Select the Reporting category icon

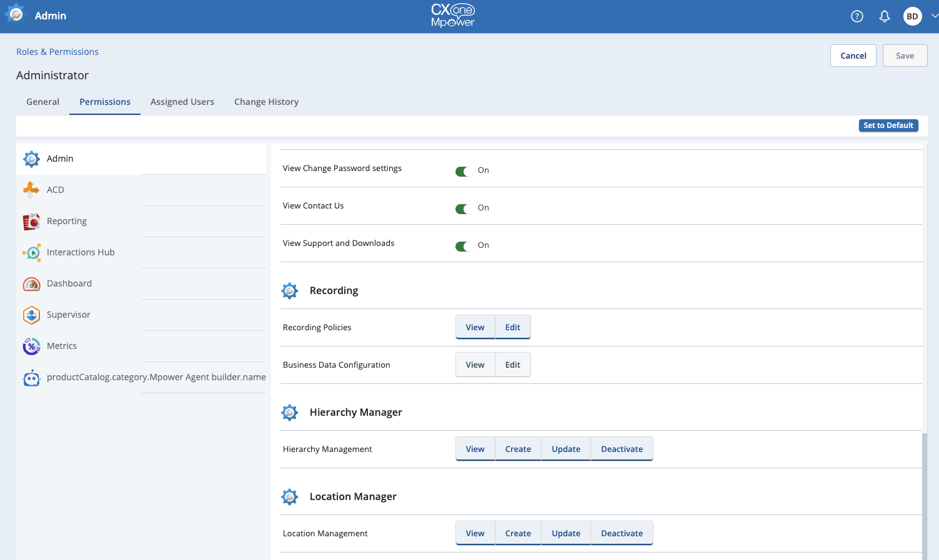(x=31, y=221)
